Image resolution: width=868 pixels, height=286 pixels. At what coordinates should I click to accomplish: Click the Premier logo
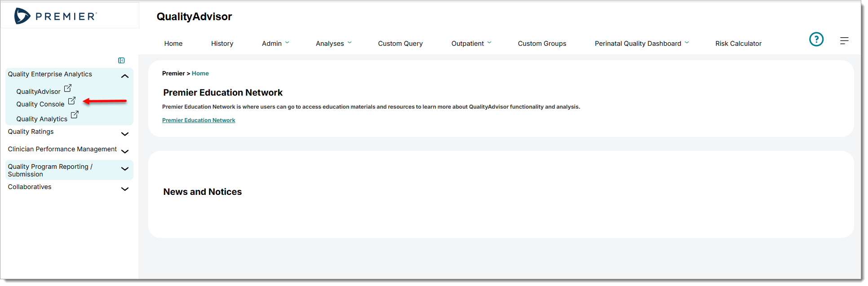[56, 16]
